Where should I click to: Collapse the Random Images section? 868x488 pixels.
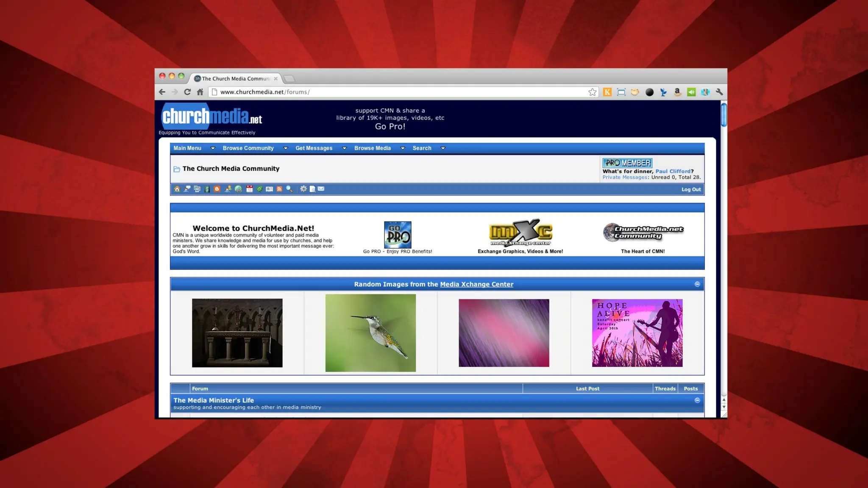(x=697, y=284)
